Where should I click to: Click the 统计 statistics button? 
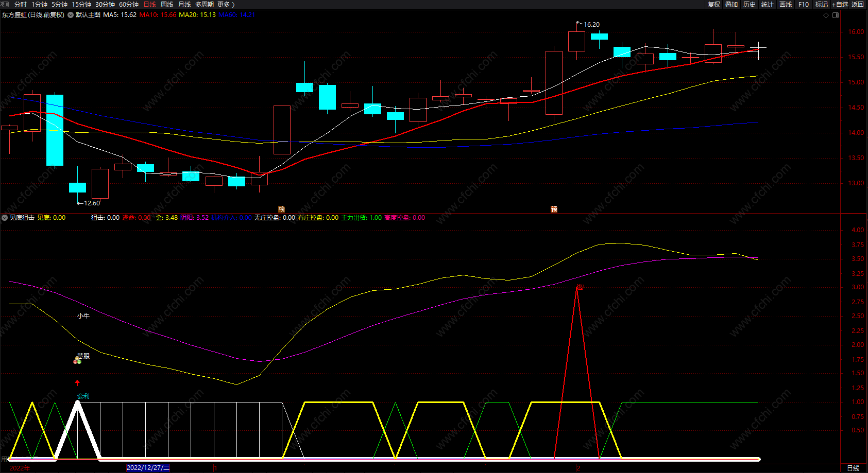point(768,4)
